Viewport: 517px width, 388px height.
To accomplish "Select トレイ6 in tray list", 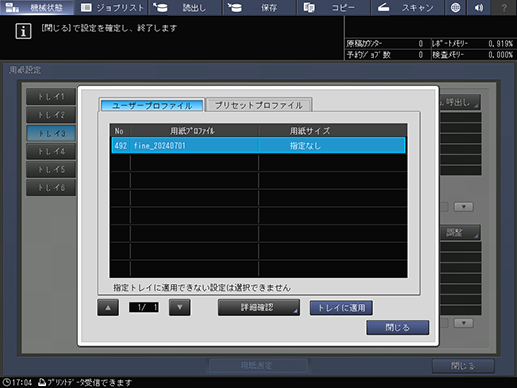I will pos(51,188).
